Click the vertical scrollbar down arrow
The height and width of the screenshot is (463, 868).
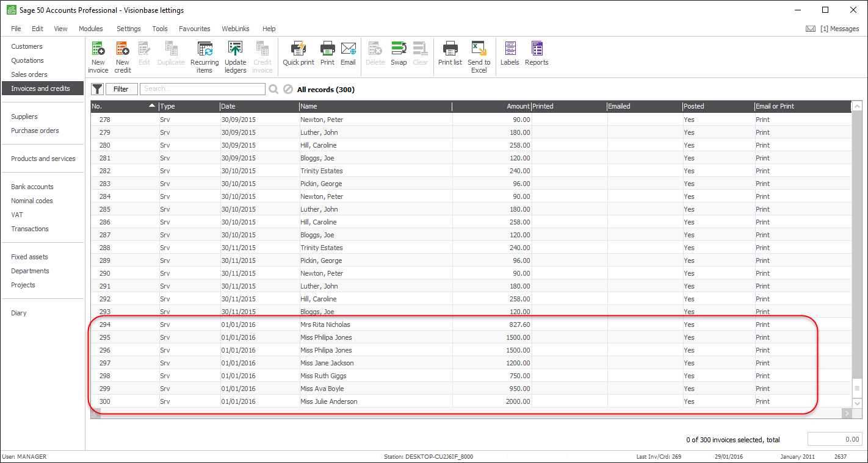click(857, 403)
